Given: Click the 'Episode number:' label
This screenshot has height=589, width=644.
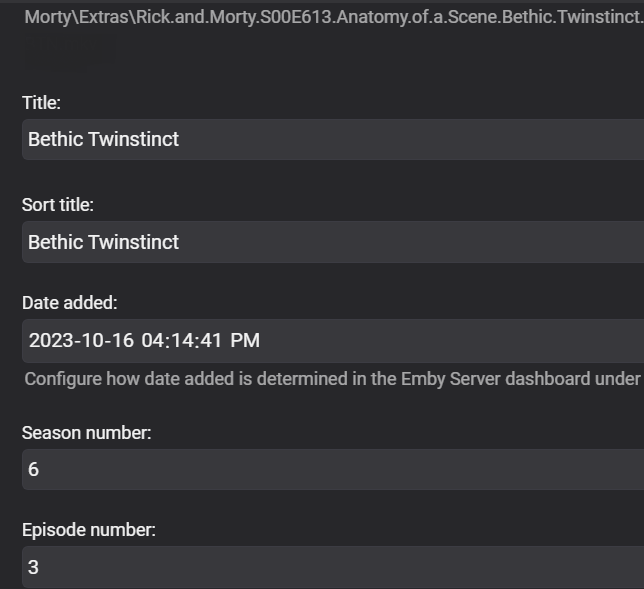Looking at the screenshot, I should pyautogui.click(x=89, y=530).
